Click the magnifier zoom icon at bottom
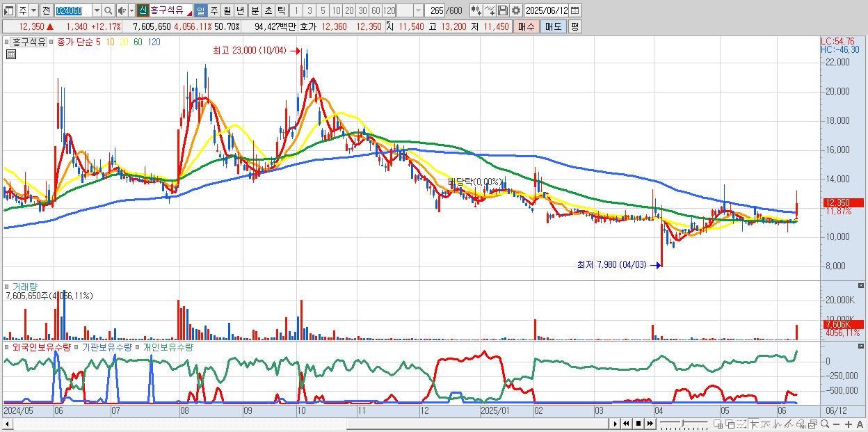Screen dimensions: 868x432 824,424
